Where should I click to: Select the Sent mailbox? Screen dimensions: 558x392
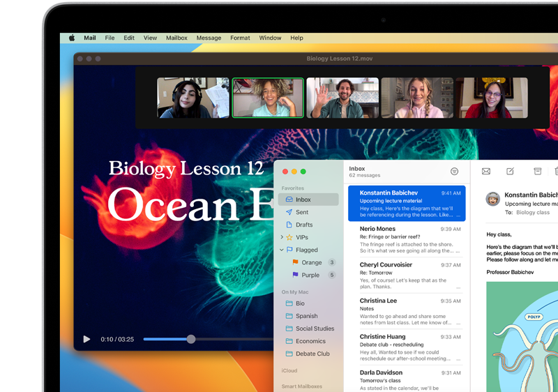[308, 212]
